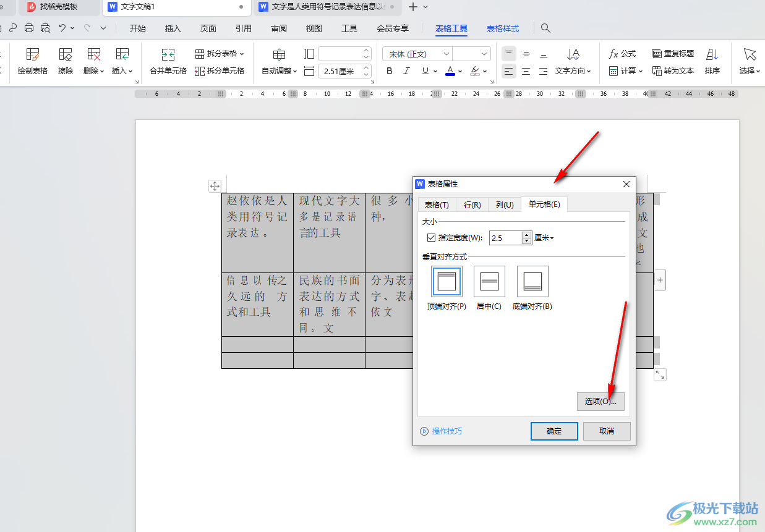Select the Draw Table (绘制表格) tool
The image size is (765, 532).
click(33, 62)
